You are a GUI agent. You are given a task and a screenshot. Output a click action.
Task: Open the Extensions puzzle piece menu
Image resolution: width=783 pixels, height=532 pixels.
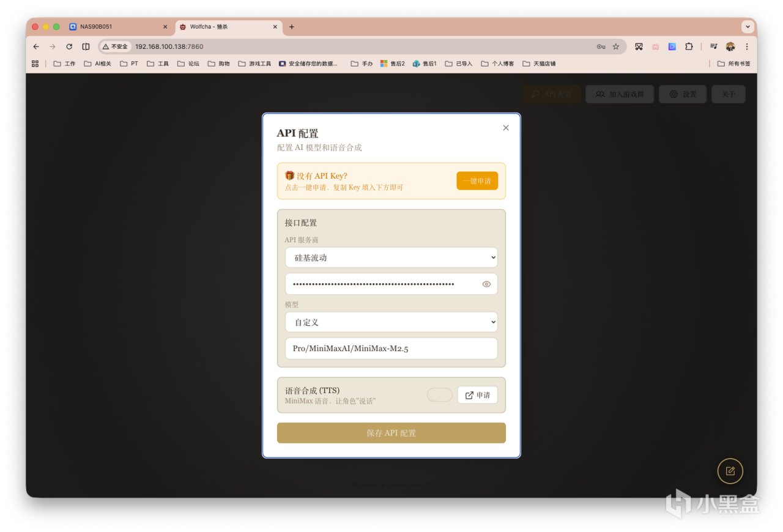(689, 46)
